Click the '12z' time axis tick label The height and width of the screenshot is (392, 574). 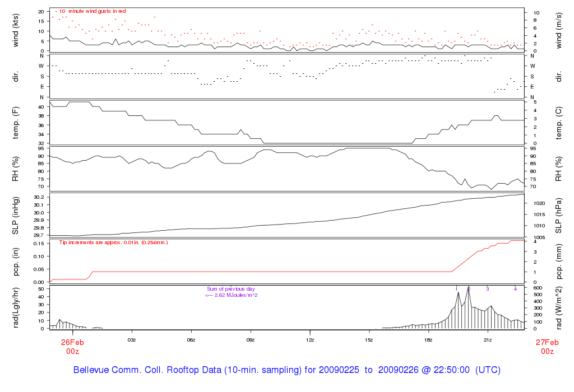point(309,340)
